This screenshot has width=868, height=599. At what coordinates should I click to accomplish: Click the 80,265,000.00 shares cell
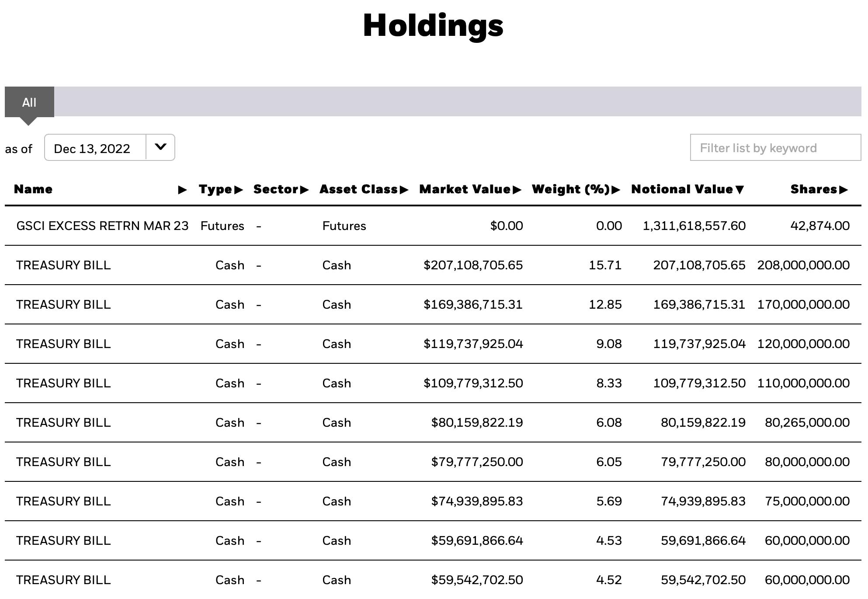pos(807,422)
